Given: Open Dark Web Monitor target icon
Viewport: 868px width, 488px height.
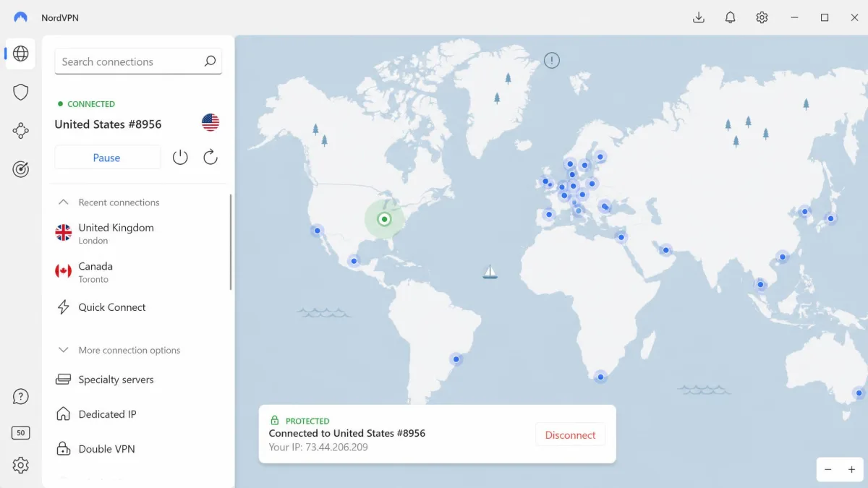Looking at the screenshot, I should 21,169.
